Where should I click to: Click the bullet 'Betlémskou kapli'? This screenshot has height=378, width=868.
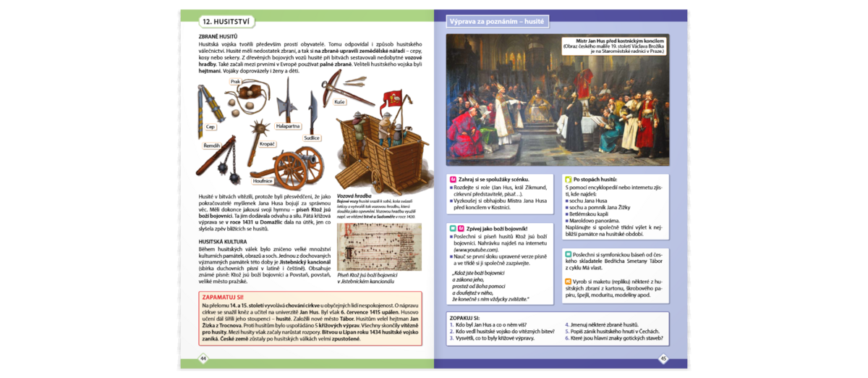coord(589,214)
